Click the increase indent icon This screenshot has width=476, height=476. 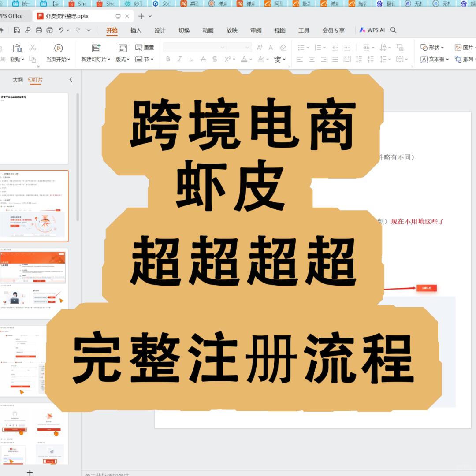347,47
